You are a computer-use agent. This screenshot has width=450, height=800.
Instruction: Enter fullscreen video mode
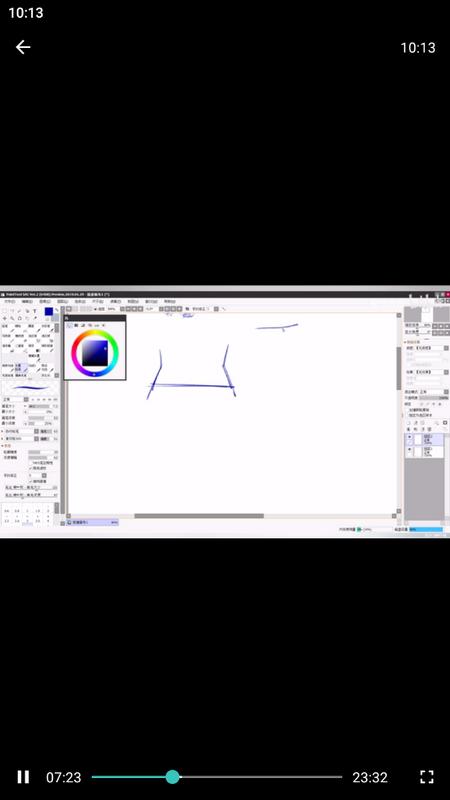click(x=427, y=777)
